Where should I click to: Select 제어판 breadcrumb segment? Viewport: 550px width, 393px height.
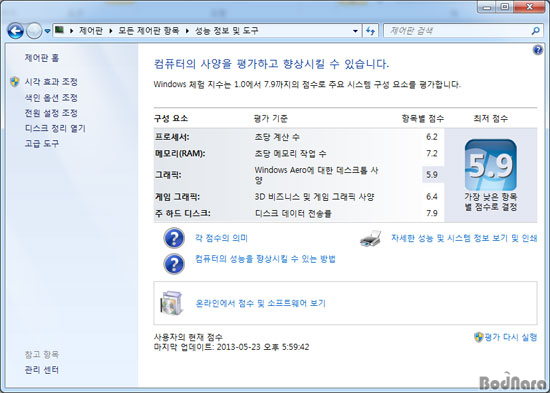(x=91, y=31)
